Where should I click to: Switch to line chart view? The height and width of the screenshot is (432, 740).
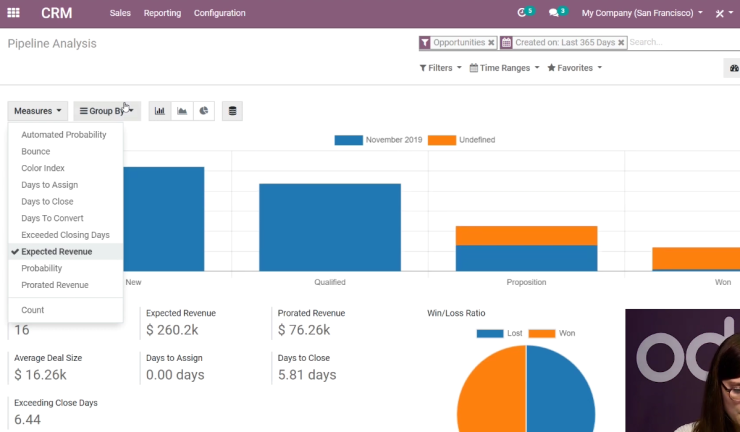click(182, 111)
